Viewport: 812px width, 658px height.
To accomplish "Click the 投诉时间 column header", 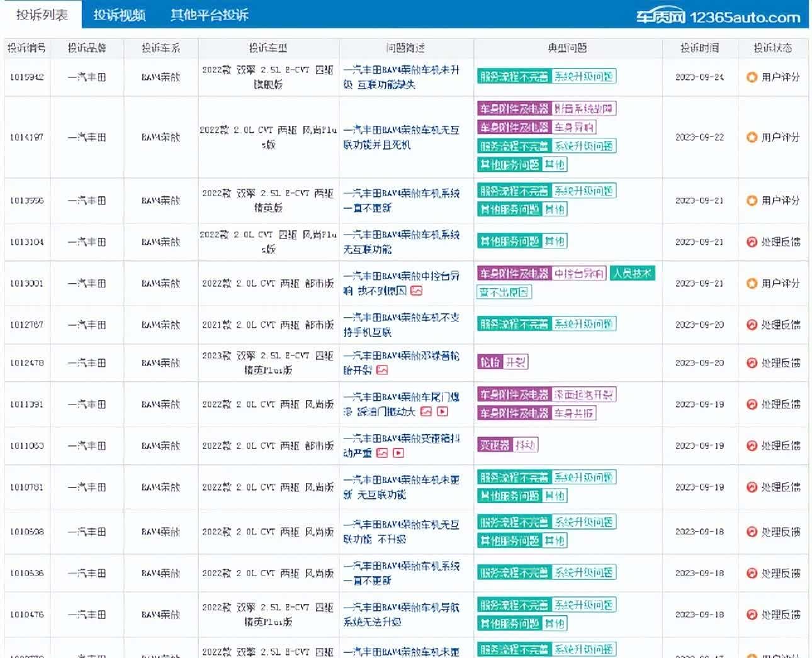I will pyautogui.click(x=699, y=48).
